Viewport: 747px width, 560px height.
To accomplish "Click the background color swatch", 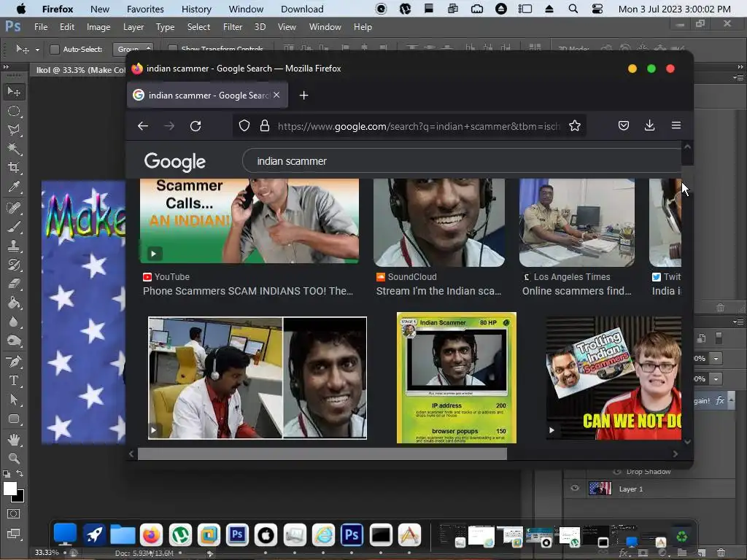I will pyautogui.click(x=19, y=497).
